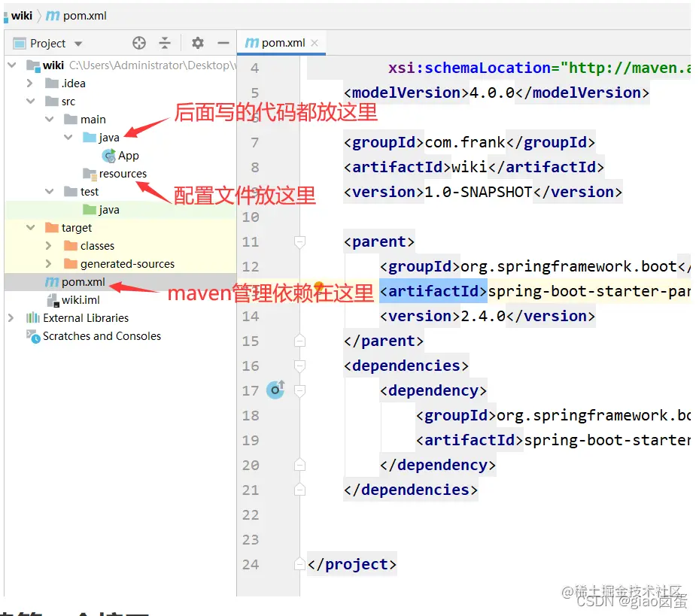This screenshot has height=616, width=699.
Task: Click the 1.0-SNAPSHOT version line
Action: coord(483,192)
